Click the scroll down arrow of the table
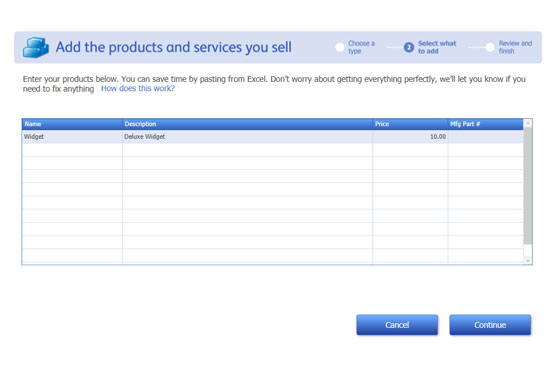 528,260
